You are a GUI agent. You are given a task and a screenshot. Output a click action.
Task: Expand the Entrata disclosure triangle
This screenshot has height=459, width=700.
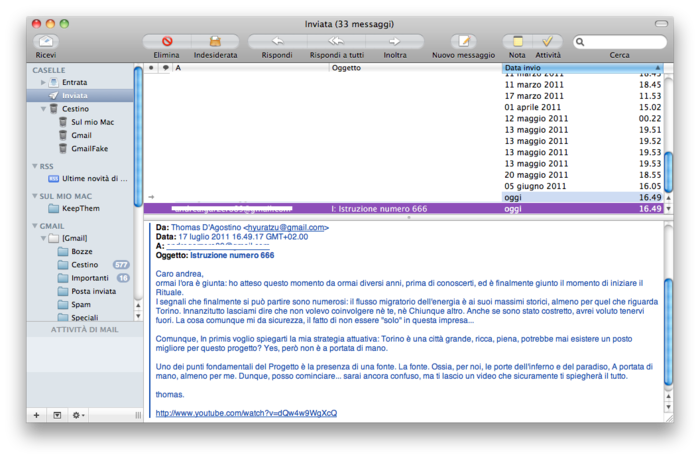click(x=43, y=82)
